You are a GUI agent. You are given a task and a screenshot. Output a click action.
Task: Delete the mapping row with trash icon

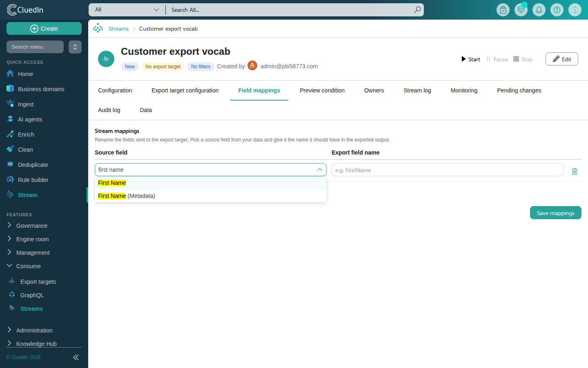tap(575, 171)
